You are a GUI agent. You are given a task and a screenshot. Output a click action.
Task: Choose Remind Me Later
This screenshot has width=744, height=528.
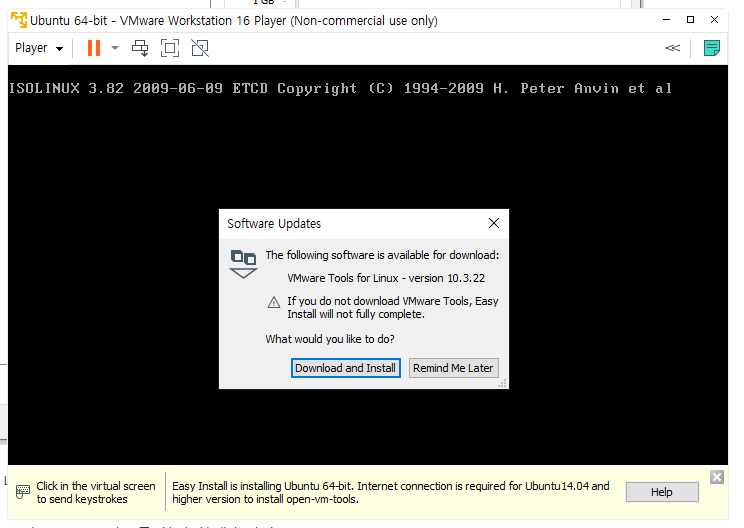coord(453,368)
